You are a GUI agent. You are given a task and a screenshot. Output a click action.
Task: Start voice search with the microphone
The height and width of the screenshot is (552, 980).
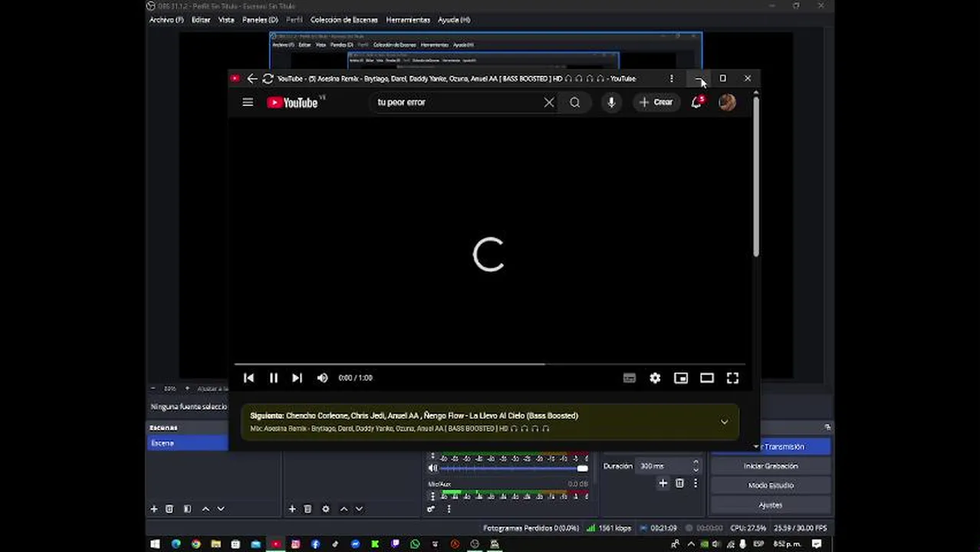[x=611, y=102]
